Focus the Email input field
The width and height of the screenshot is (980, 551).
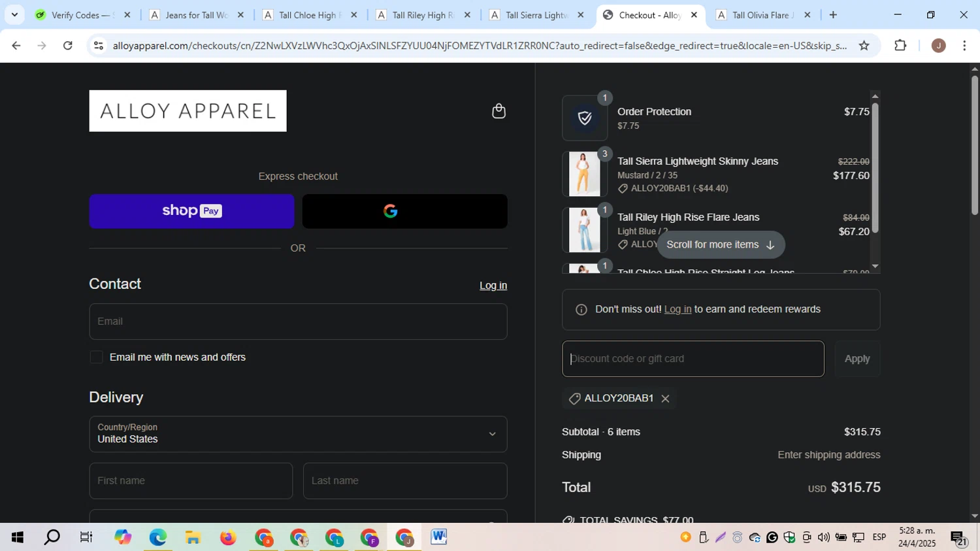coord(298,322)
